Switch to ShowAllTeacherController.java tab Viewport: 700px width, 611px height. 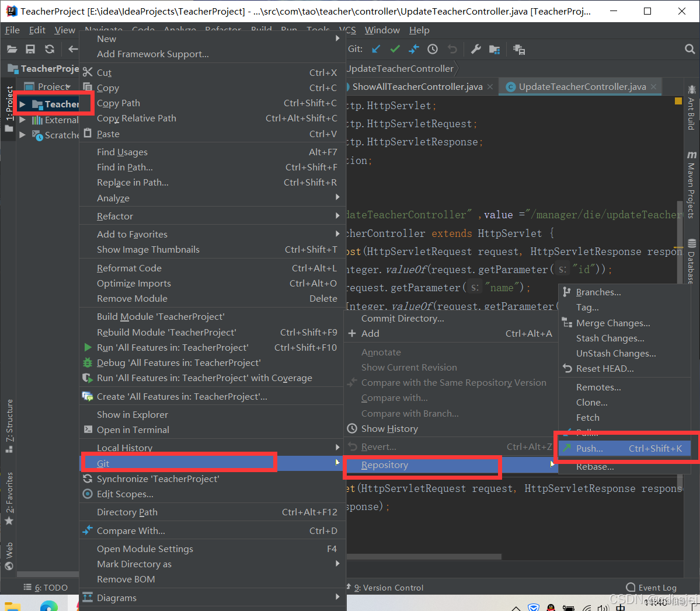pyautogui.click(x=417, y=86)
